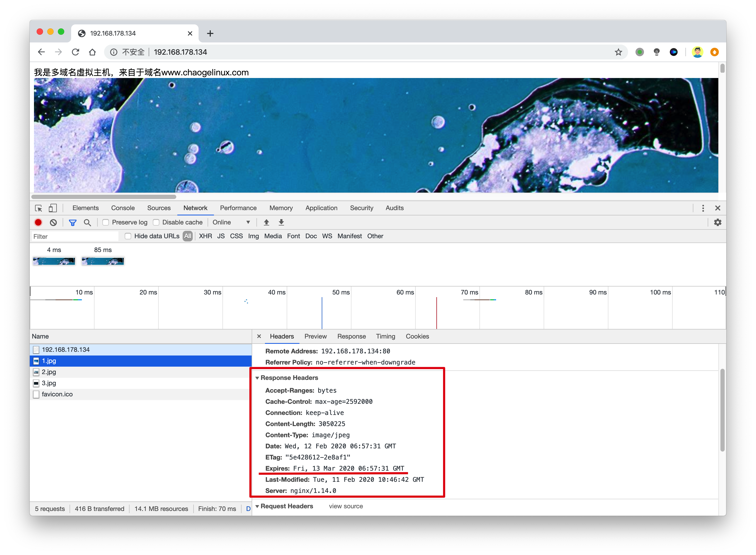
Task: Tick Hide data URLs checkbox
Action: pos(128,236)
